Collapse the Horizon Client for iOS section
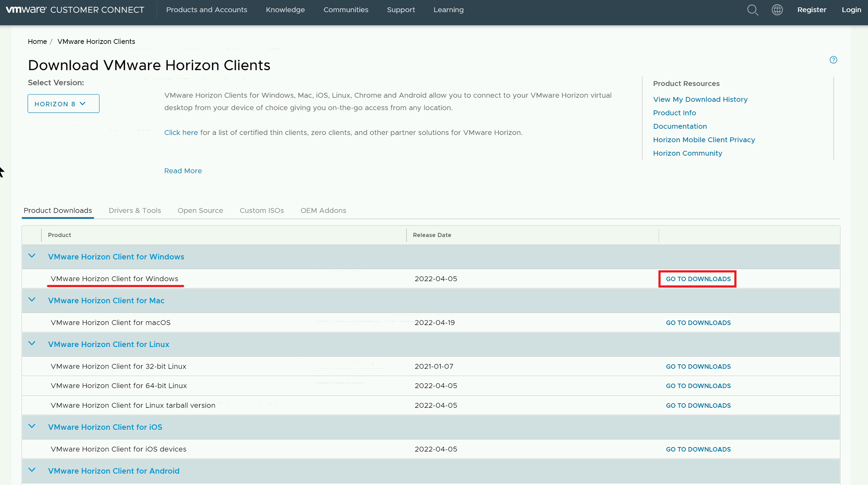 pyautogui.click(x=32, y=426)
